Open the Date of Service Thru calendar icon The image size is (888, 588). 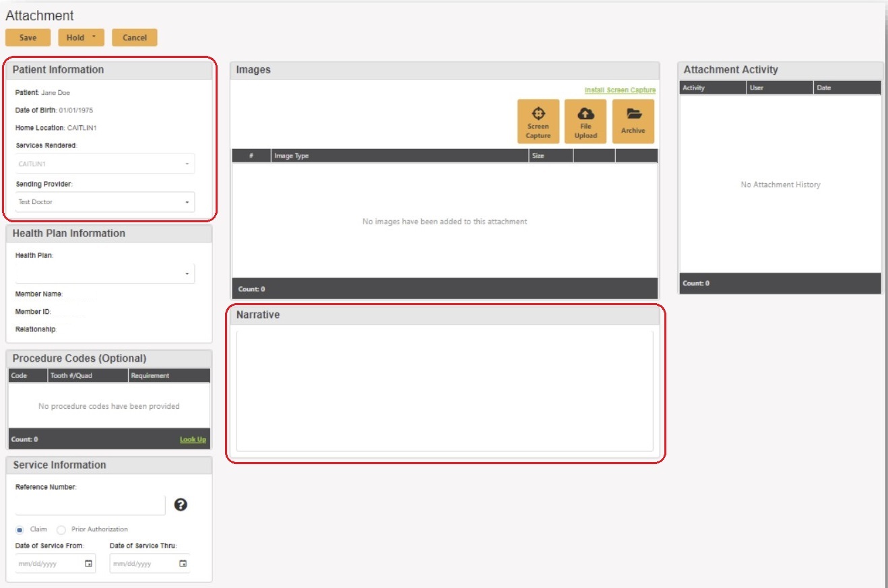[x=183, y=564]
